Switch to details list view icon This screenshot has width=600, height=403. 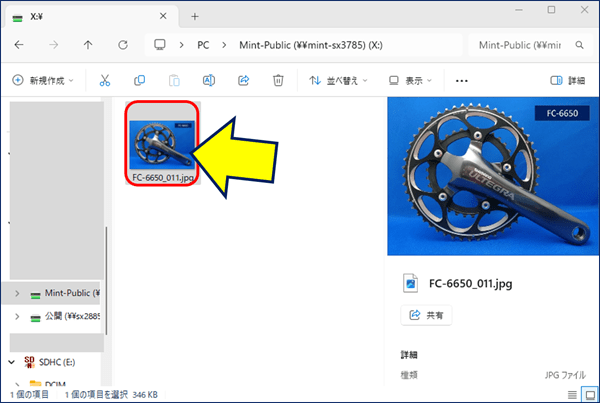[x=572, y=395]
